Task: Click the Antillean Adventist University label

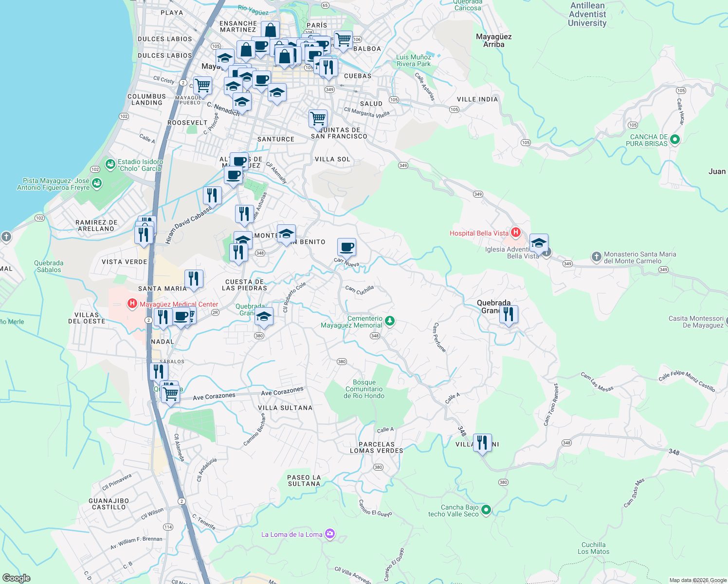Action: pos(587,14)
